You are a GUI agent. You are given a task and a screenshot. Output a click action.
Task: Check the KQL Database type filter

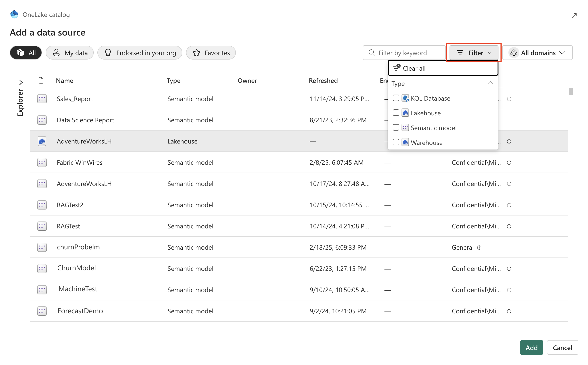[x=396, y=98]
